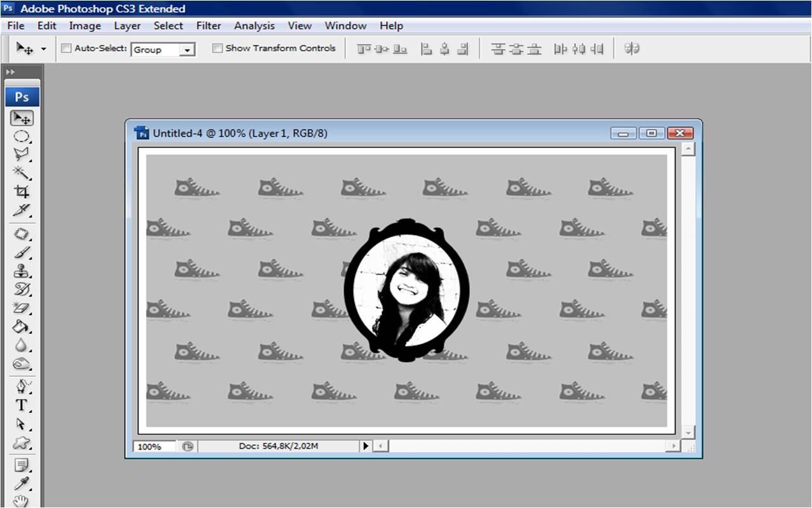Select the Sponge tool
This screenshot has width=812, height=508.
coord(22,363)
